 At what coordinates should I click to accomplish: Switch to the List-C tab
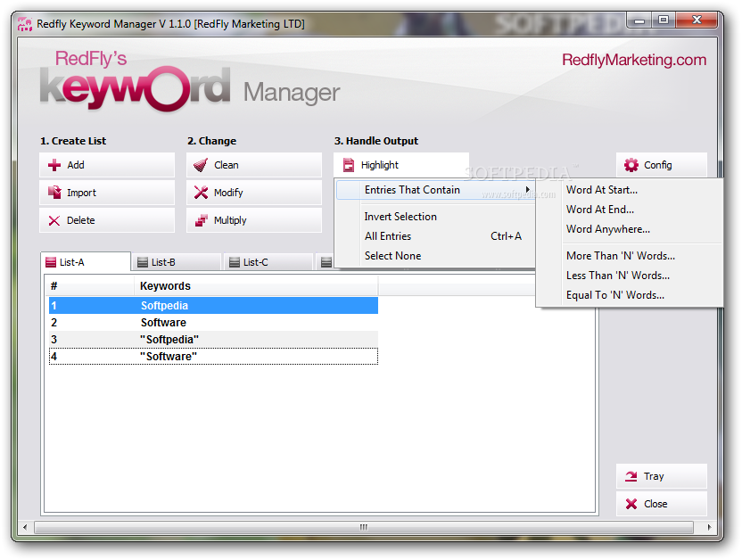pyautogui.click(x=268, y=262)
